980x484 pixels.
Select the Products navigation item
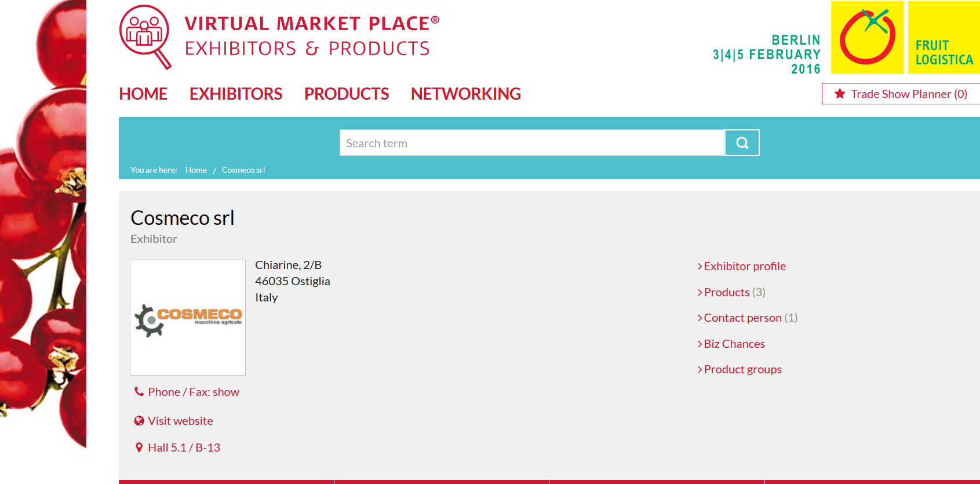click(x=347, y=94)
